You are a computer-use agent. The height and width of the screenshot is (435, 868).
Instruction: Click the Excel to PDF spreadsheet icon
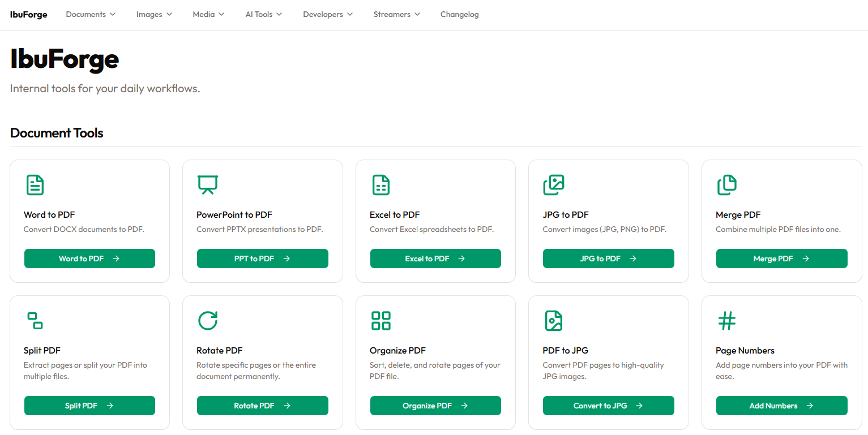pyautogui.click(x=380, y=185)
